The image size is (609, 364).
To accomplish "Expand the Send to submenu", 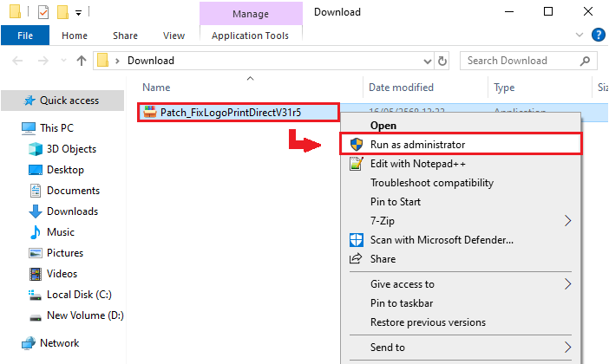I will coord(568,348).
